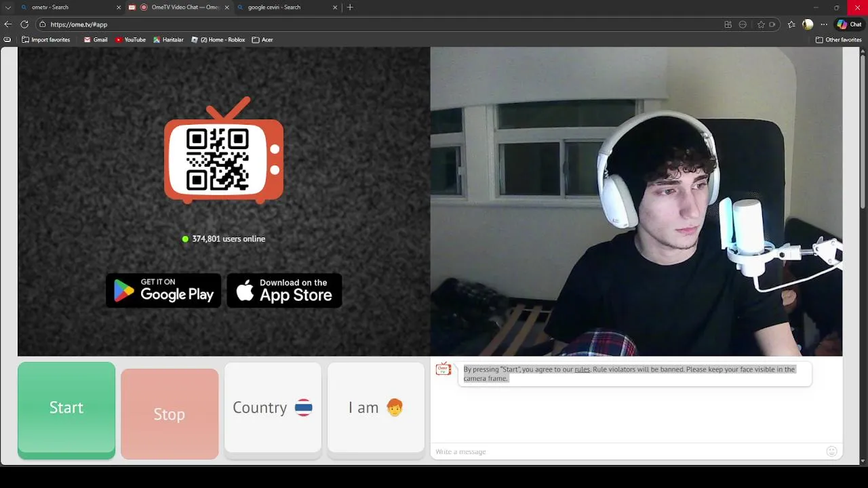The width and height of the screenshot is (868, 488).
Task: Add this page to favorites star
Action: point(761,24)
